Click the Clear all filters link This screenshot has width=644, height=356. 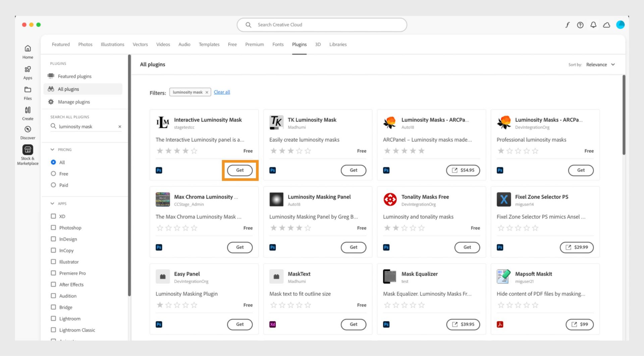point(222,92)
